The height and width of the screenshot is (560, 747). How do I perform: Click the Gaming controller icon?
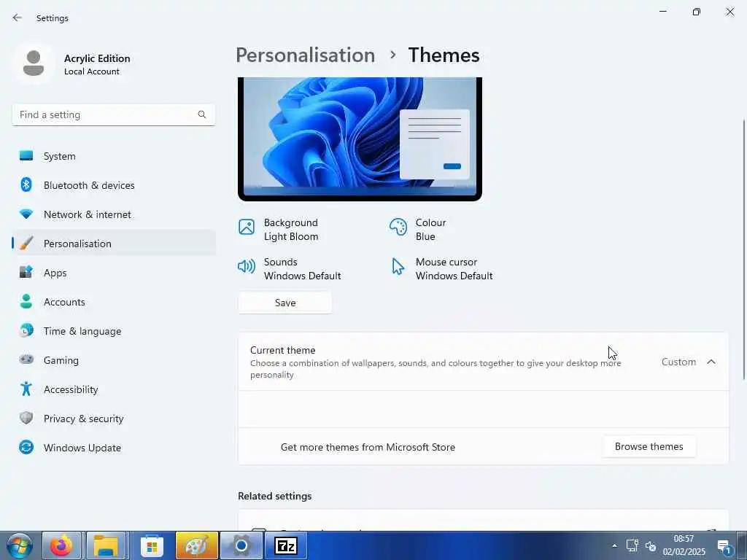[26, 359]
